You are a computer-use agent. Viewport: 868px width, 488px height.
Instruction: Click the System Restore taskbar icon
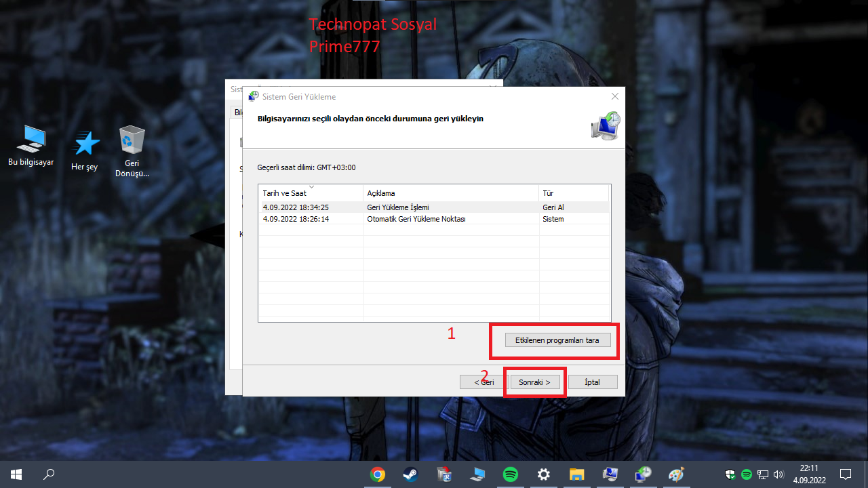tap(643, 474)
